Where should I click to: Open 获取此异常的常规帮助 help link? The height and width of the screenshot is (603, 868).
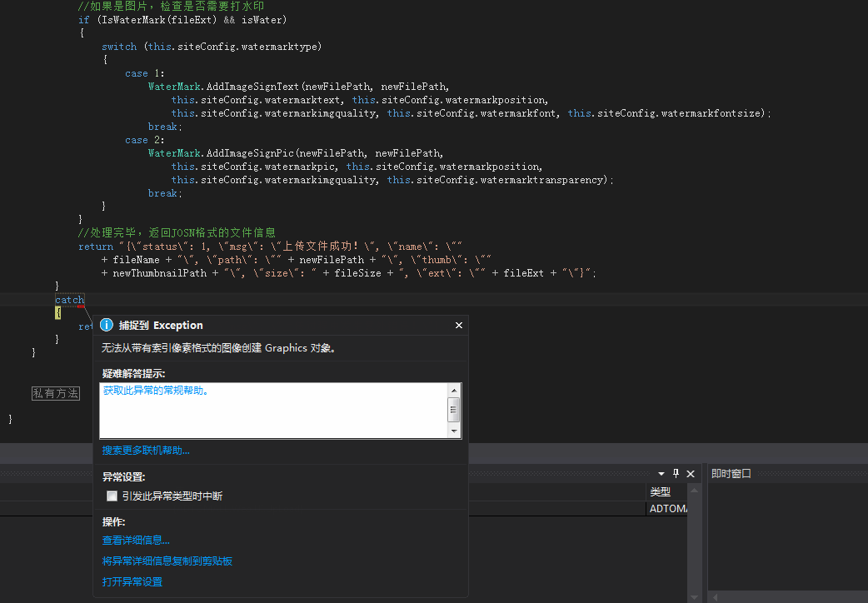pyautogui.click(x=155, y=390)
